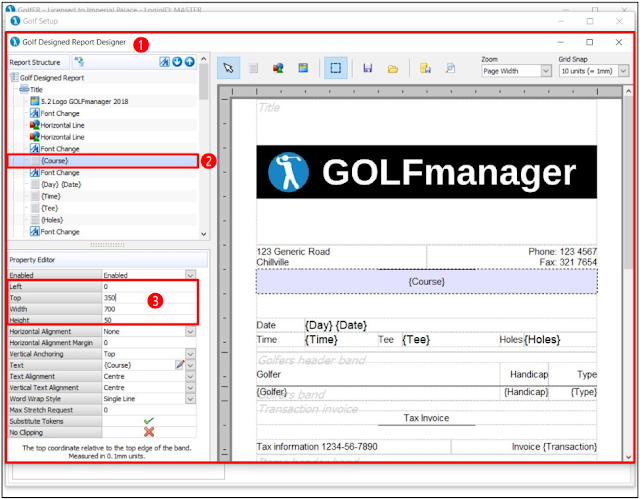Select the Golf Designed Report tree node
Screen dimensions: 640x499
click(52, 78)
